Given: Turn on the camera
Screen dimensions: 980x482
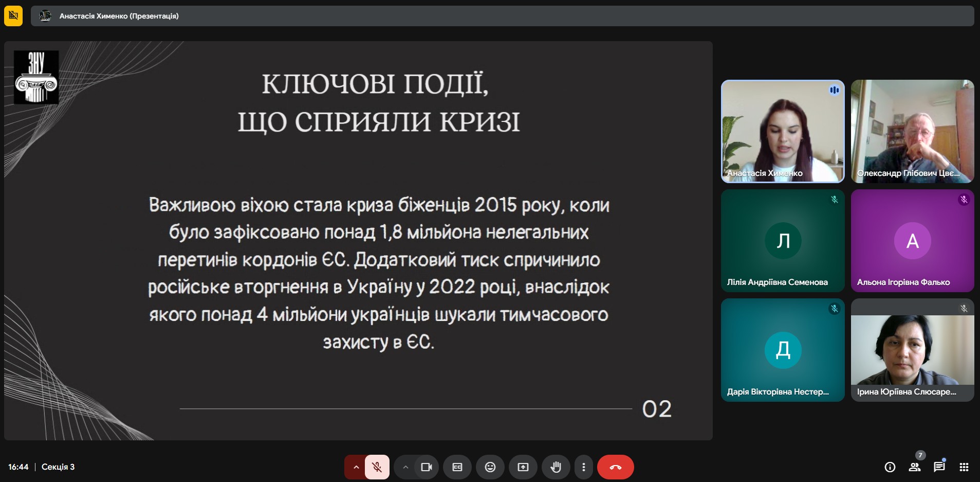Looking at the screenshot, I should coord(426,467).
